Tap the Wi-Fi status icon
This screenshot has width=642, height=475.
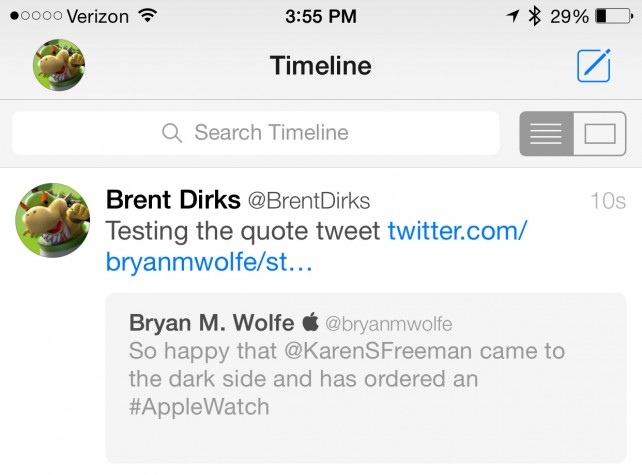pyautogui.click(x=148, y=16)
